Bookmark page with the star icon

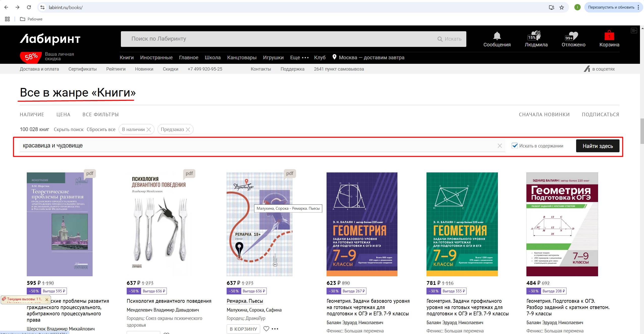click(x=561, y=7)
